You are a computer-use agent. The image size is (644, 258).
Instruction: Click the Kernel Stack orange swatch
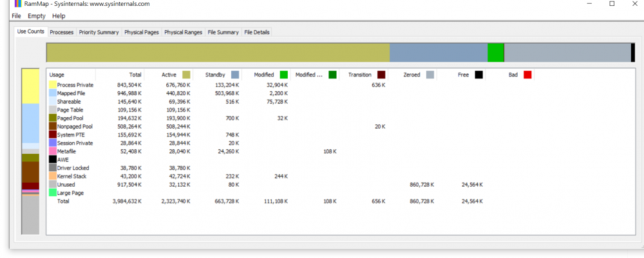click(53, 176)
